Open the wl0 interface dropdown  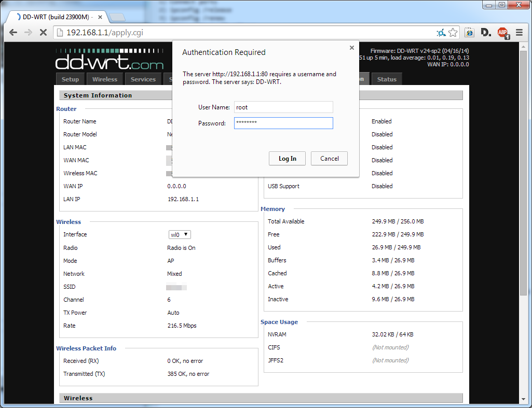179,234
